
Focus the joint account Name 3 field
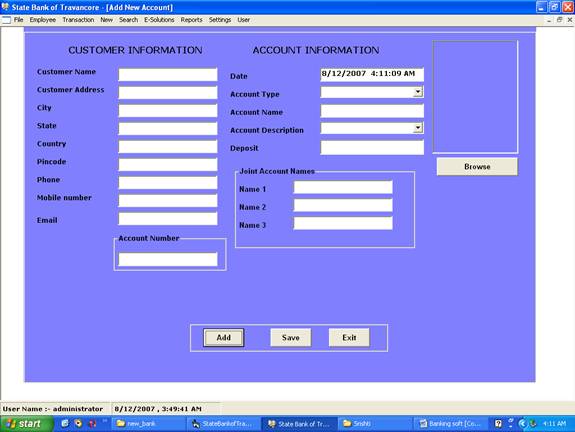click(x=343, y=223)
